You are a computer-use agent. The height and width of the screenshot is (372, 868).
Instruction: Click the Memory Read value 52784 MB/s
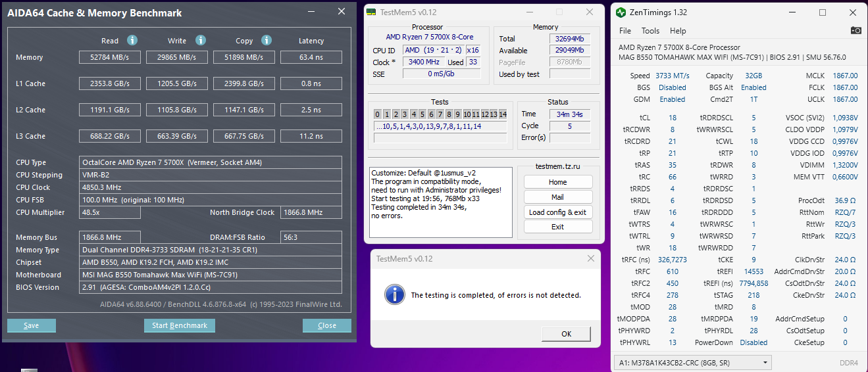pos(110,57)
